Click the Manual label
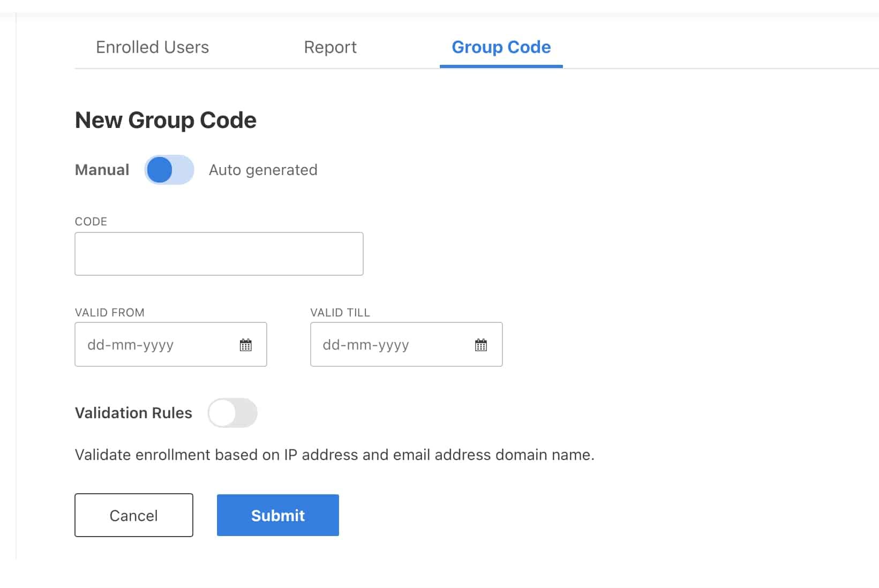The height and width of the screenshot is (588, 879). (102, 170)
